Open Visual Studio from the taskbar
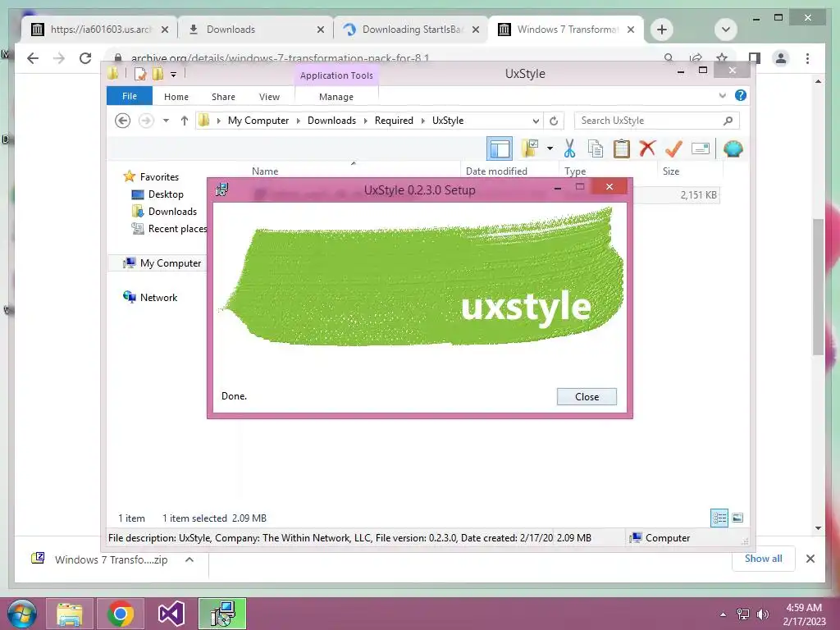Image resolution: width=840 pixels, height=630 pixels. [171, 614]
